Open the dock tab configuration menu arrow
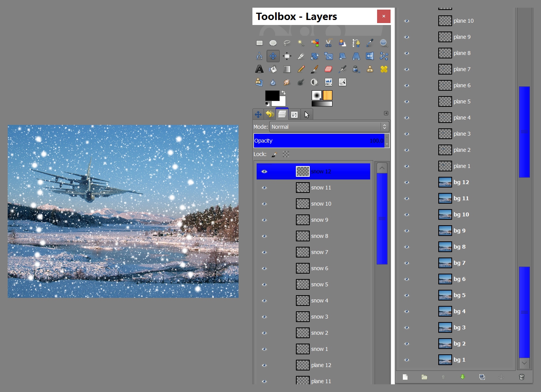Image resolution: width=541 pixels, height=392 pixels. click(386, 113)
